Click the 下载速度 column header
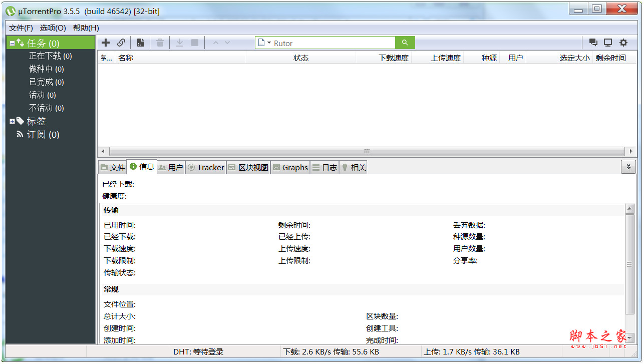644x364 pixels. click(x=384, y=58)
